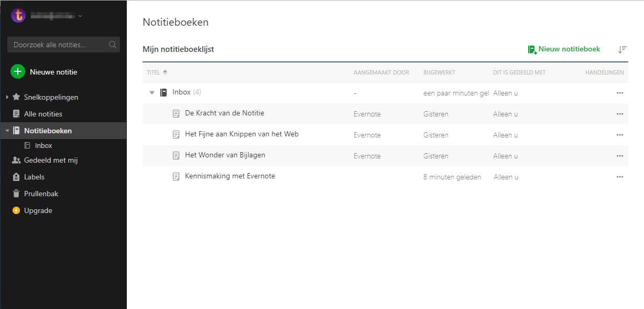Open Gedeeld met mij section
Image resolution: width=644 pixels, height=309 pixels.
tap(50, 160)
